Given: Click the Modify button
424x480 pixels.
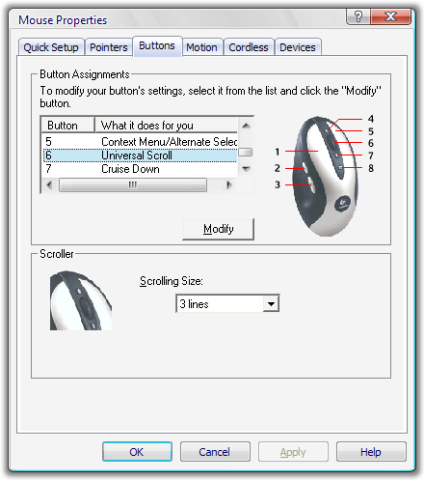Looking at the screenshot, I should click(x=218, y=229).
